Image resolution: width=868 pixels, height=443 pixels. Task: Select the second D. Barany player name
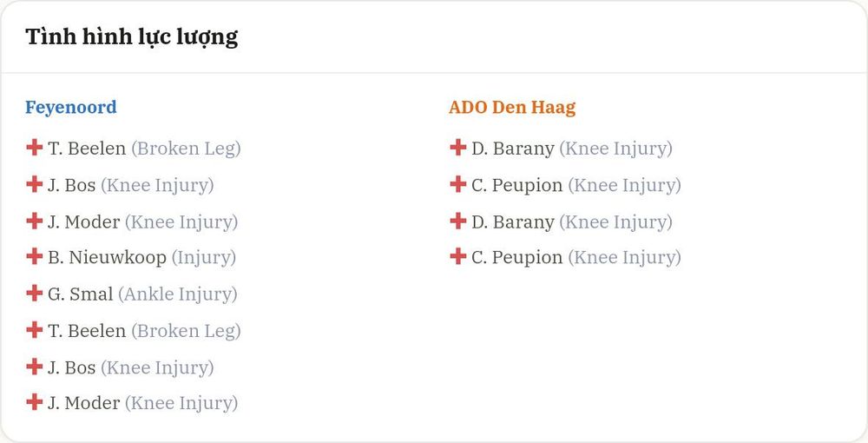pyautogui.click(x=513, y=222)
